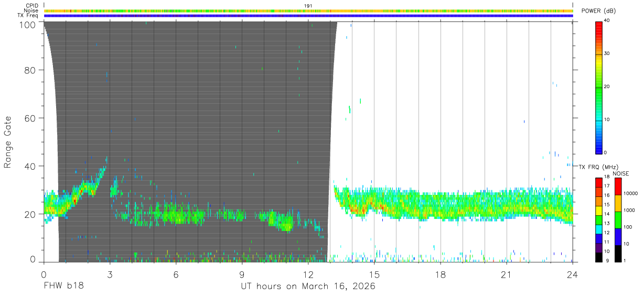Click the 3 tick on UT hours axis
This screenshot has width=644, height=297.
click(x=110, y=274)
